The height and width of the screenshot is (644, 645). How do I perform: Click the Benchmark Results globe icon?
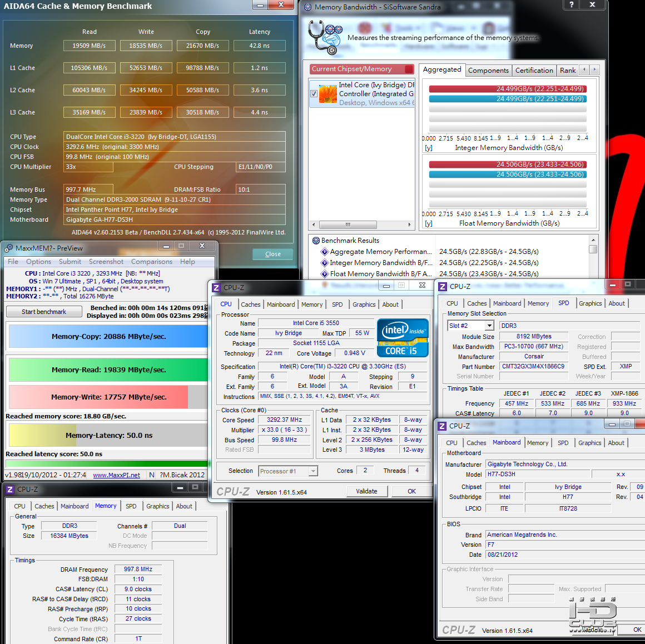click(x=316, y=241)
